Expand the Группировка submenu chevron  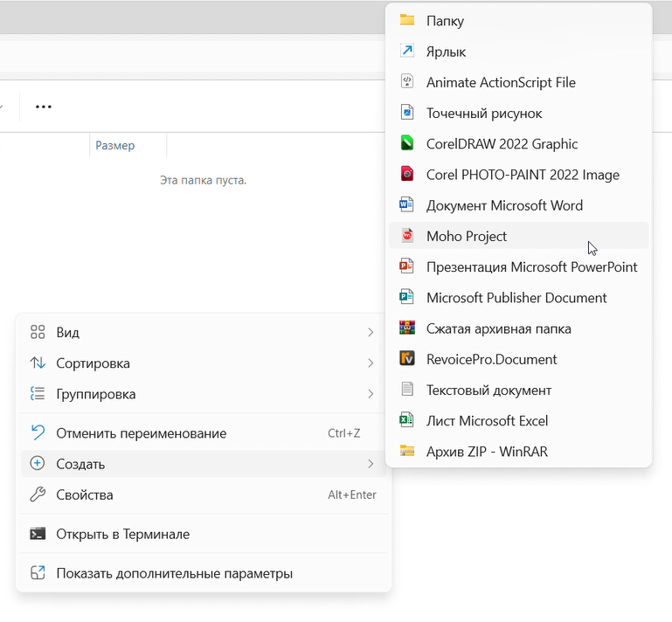click(x=371, y=394)
